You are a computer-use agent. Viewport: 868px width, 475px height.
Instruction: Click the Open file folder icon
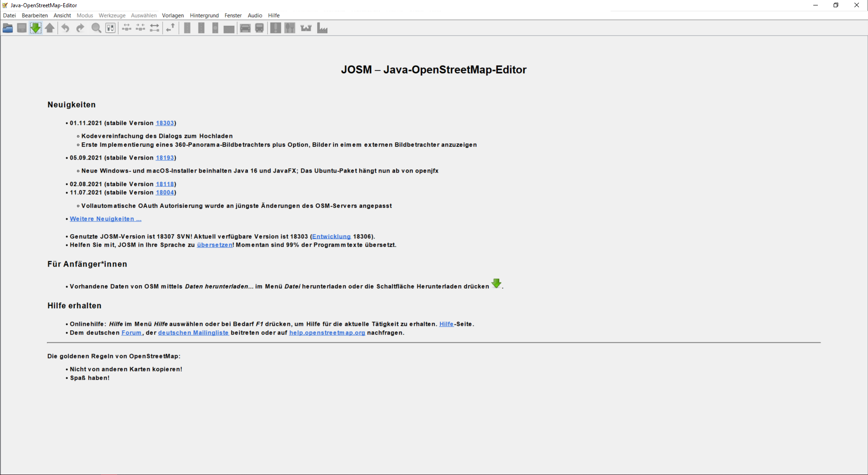(x=8, y=28)
